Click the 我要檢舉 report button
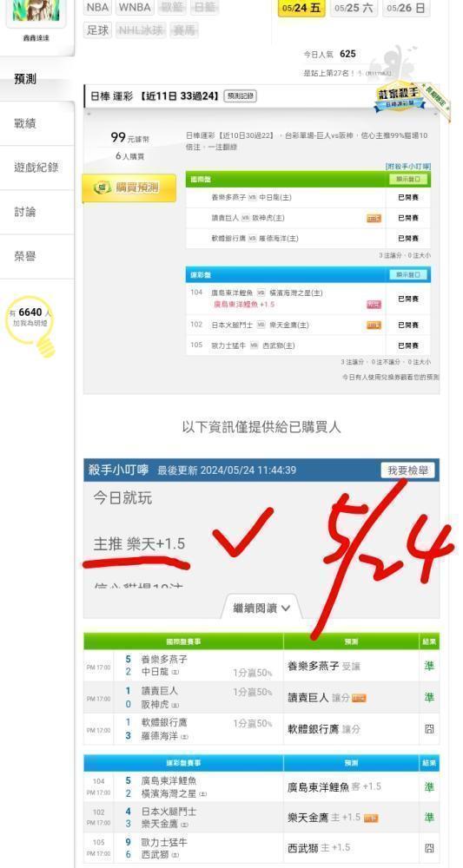Viewport: 463px width, 868px height. pyautogui.click(x=407, y=470)
